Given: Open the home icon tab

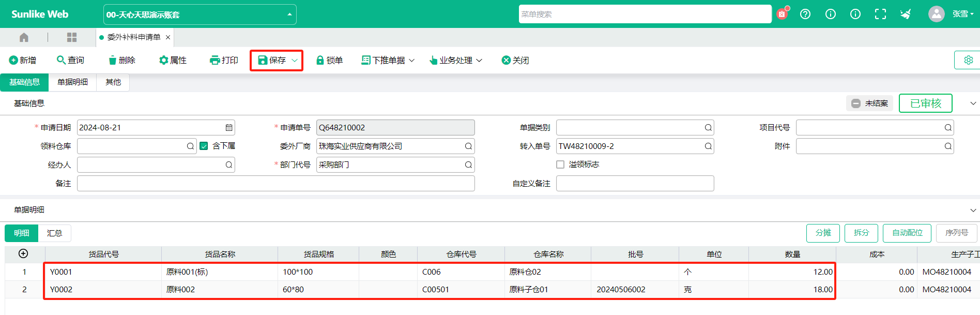Looking at the screenshot, I should [x=24, y=37].
